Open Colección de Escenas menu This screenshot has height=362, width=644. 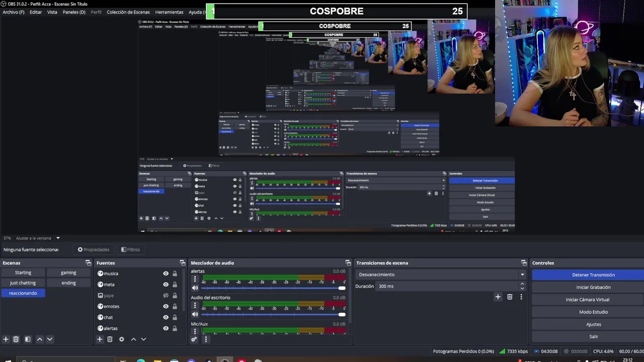pyautogui.click(x=128, y=12)
